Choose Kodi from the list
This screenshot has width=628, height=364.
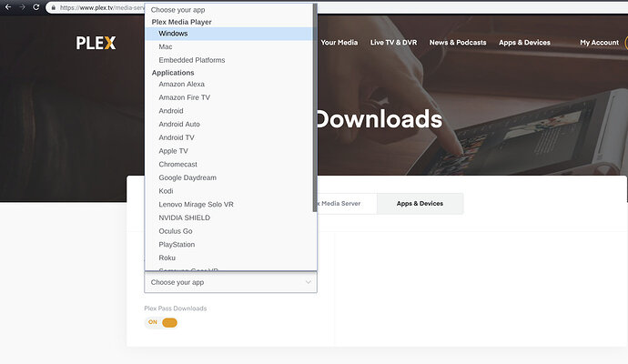click(228, 191)
